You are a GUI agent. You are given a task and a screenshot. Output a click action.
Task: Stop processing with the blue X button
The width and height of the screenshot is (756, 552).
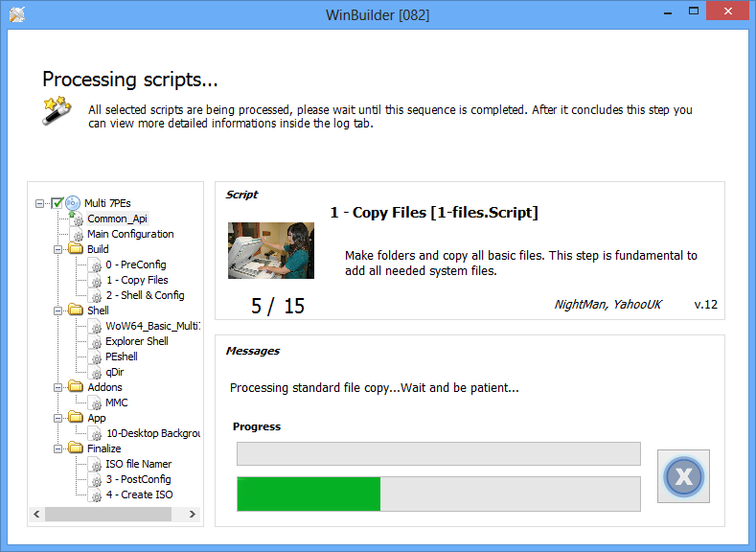[683, 476]
